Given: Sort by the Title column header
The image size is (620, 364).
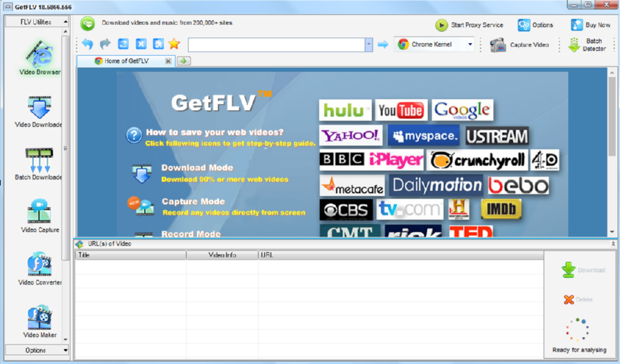Looking at the screenshot, I should coord(131,255).
